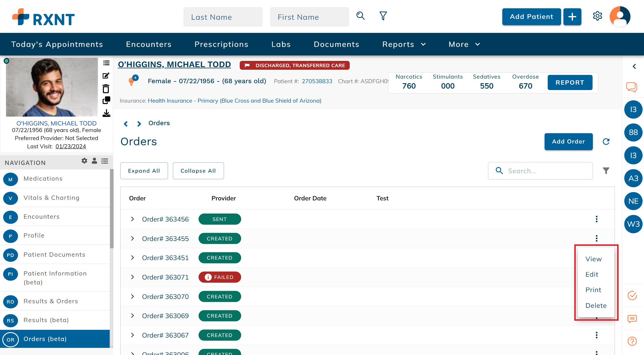Click the patient edit pencil icon
Viewport: 644px width, 355px height.
click(106, 76)
